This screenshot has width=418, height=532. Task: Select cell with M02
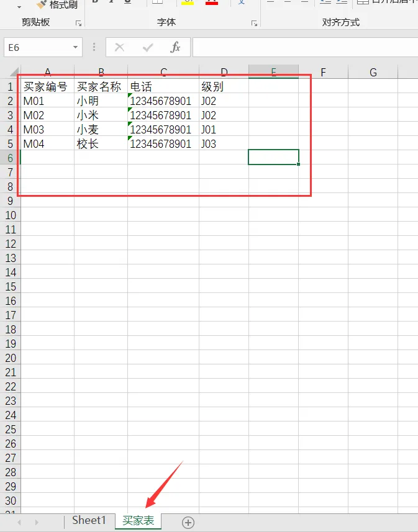(48, 115)
